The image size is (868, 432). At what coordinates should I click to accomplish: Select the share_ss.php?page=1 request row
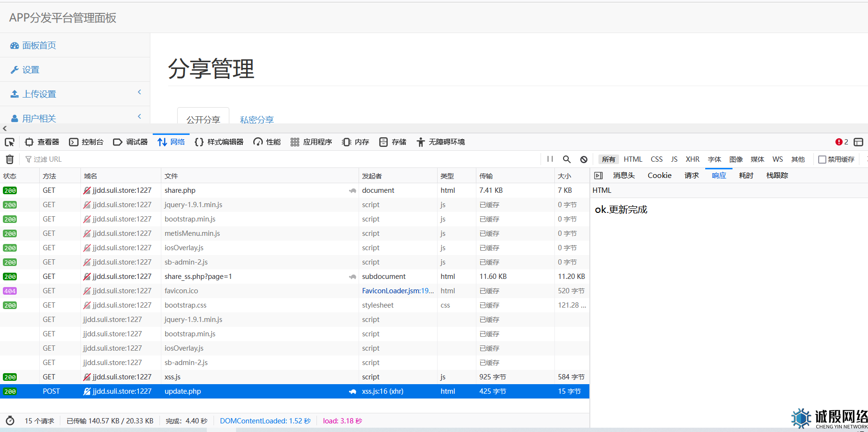294,277
